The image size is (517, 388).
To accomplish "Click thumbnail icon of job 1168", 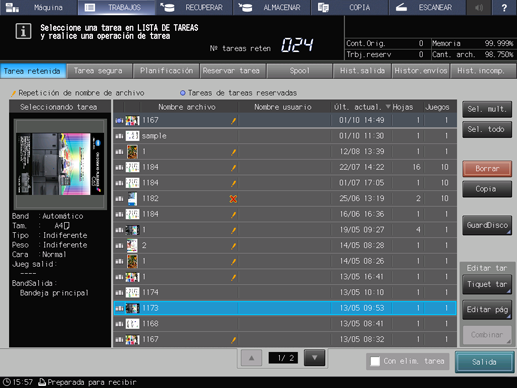I will (x=132, y=324).
